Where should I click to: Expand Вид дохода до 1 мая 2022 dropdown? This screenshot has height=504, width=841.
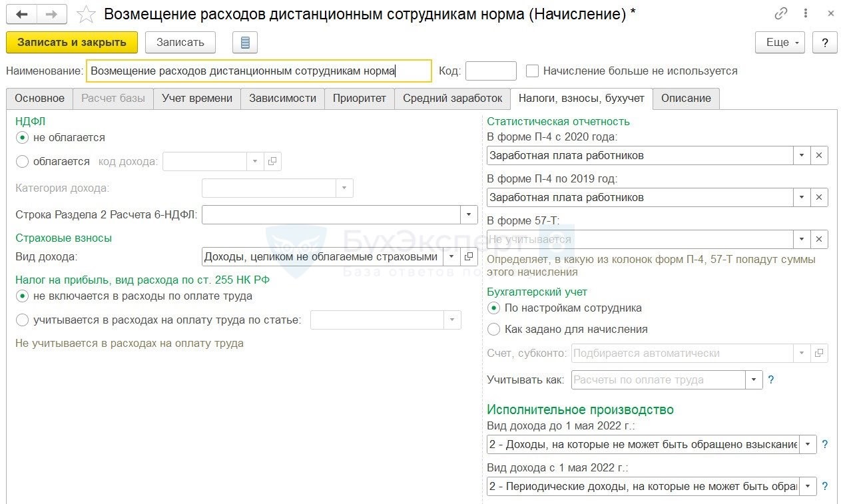pos(808,445)
